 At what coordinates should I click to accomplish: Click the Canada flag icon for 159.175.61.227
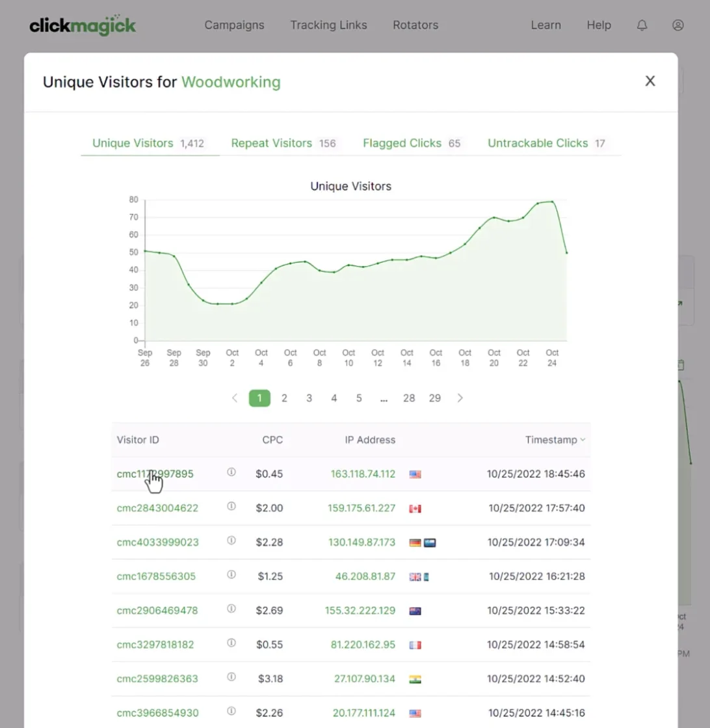[x=415, y=508]
